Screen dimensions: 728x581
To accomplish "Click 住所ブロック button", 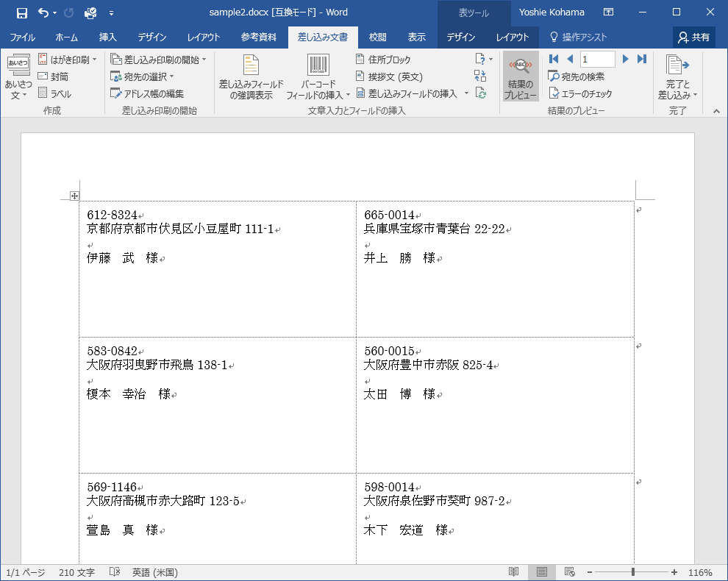I will pyautogui.click(x=384, y=60).
